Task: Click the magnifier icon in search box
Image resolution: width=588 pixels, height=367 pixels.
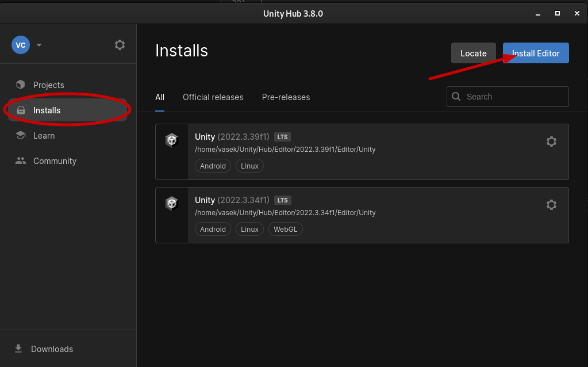Action: click(456, 97)
